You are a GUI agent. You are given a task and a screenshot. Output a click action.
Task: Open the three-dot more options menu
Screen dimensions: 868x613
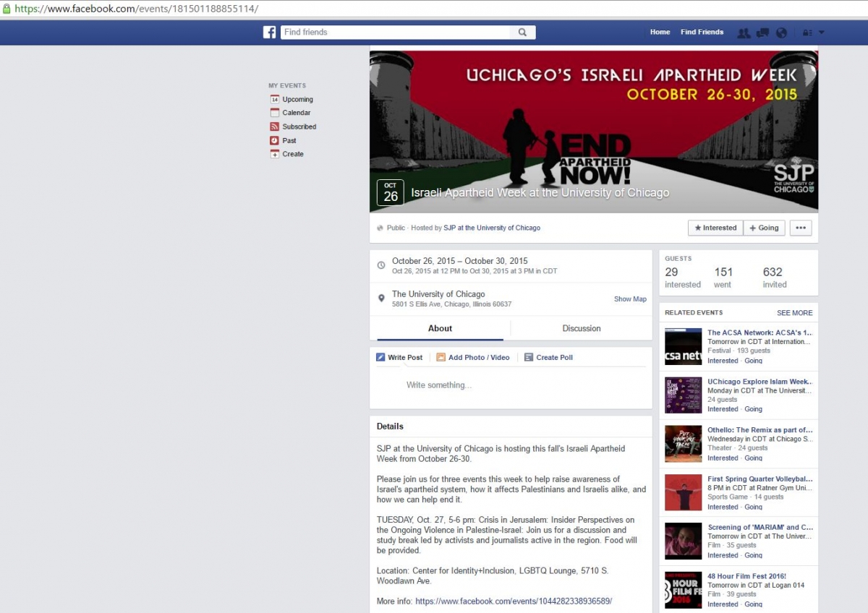(800, 228)
